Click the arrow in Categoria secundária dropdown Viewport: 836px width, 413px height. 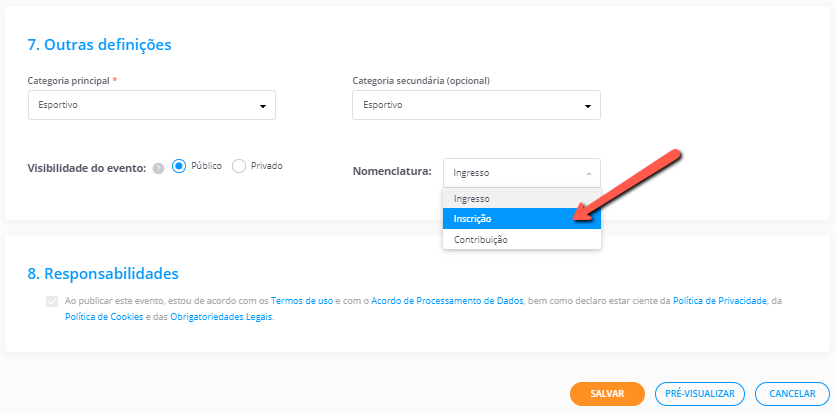coord(588,106)
